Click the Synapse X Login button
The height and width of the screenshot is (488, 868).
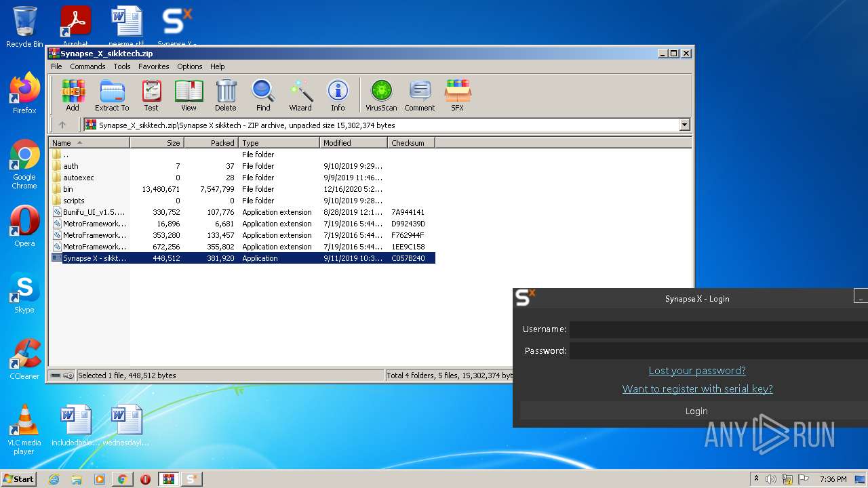point(694,411)
